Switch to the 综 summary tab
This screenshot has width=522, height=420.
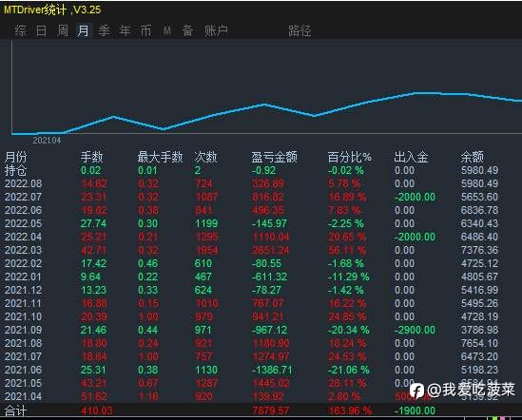click(x=20, y=30)
